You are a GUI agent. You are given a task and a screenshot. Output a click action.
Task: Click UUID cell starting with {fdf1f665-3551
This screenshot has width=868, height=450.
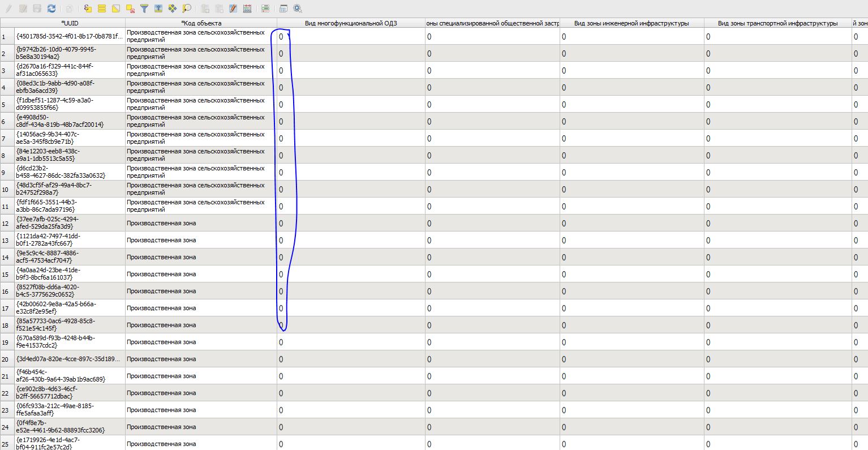pyautogui.click(x=70, y=206)
